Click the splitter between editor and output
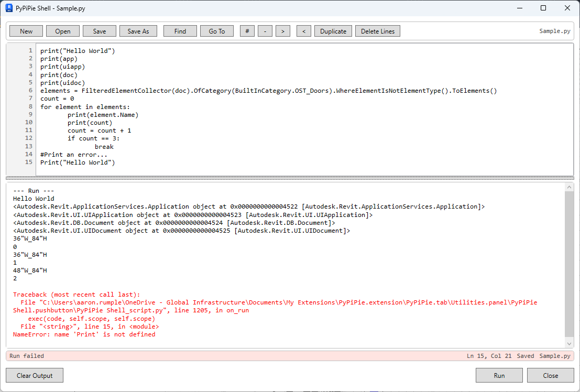 [290, 178]
